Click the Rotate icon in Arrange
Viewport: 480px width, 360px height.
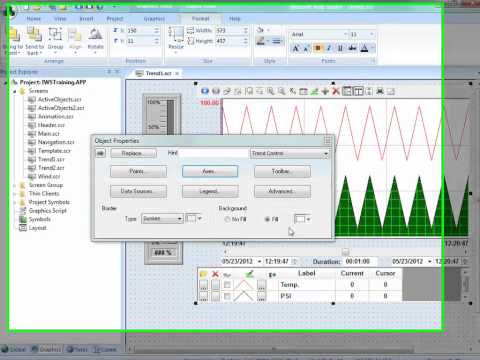(x=95, y=35)
